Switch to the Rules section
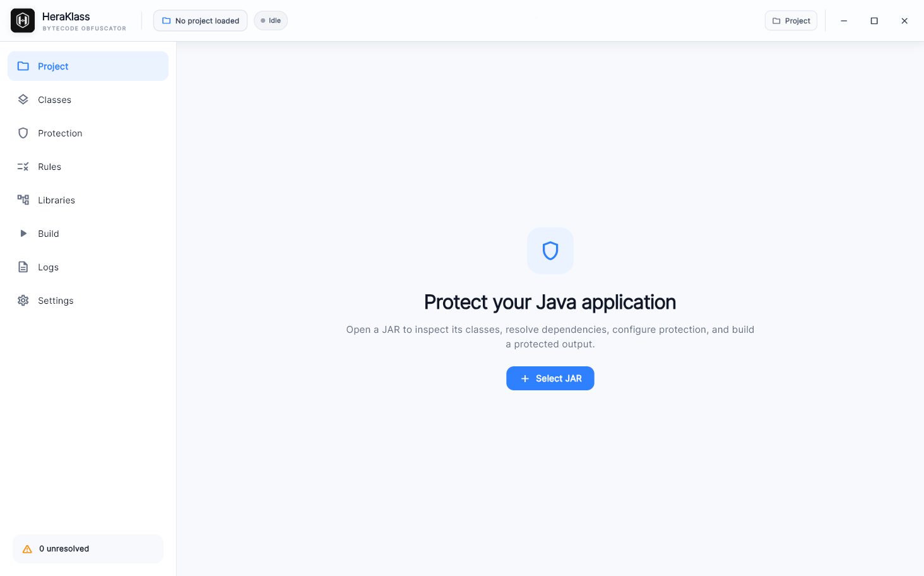The width and height of the screenshot is (924, 576). tap(88, 167)
